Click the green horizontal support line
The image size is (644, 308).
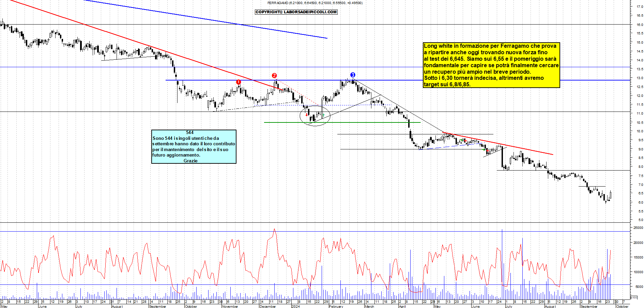[x=342, y=122]
